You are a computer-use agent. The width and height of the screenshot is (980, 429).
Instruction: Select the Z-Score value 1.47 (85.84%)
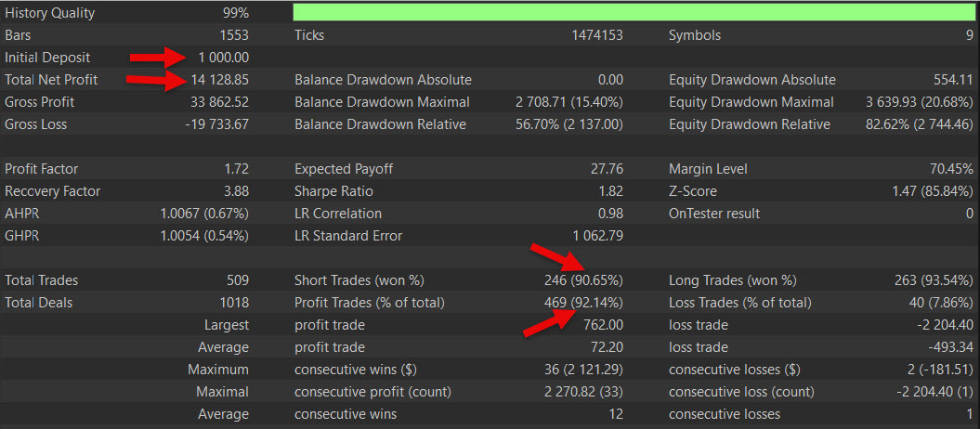(933, 191)
